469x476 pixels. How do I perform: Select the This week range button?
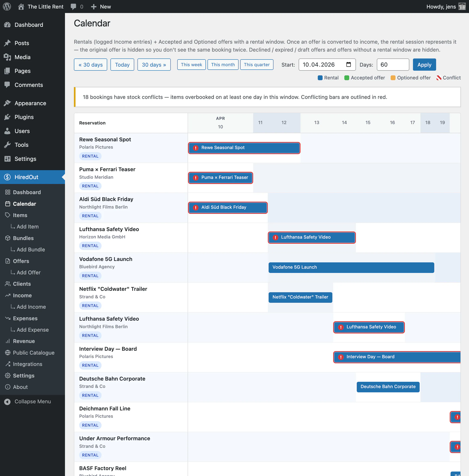point(191,65)
